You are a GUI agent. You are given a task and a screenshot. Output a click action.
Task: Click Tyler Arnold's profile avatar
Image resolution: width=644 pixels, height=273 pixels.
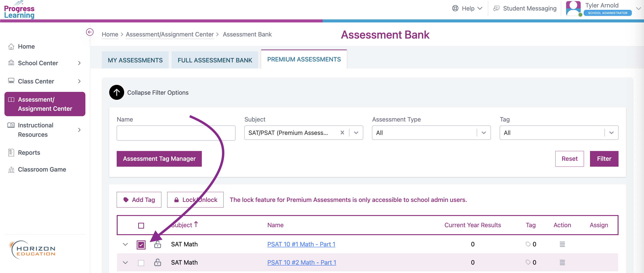click(x=573, y=8)
